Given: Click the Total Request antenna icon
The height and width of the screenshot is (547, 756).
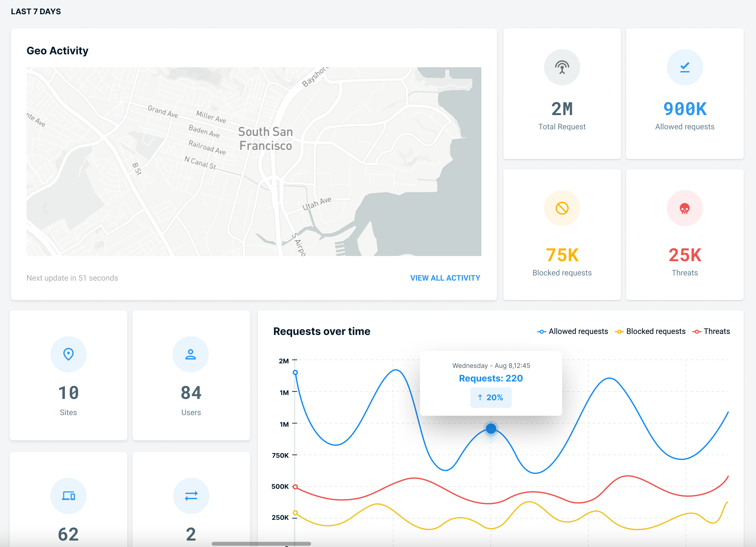Looking at the screenshot, I should click(562, 67).
